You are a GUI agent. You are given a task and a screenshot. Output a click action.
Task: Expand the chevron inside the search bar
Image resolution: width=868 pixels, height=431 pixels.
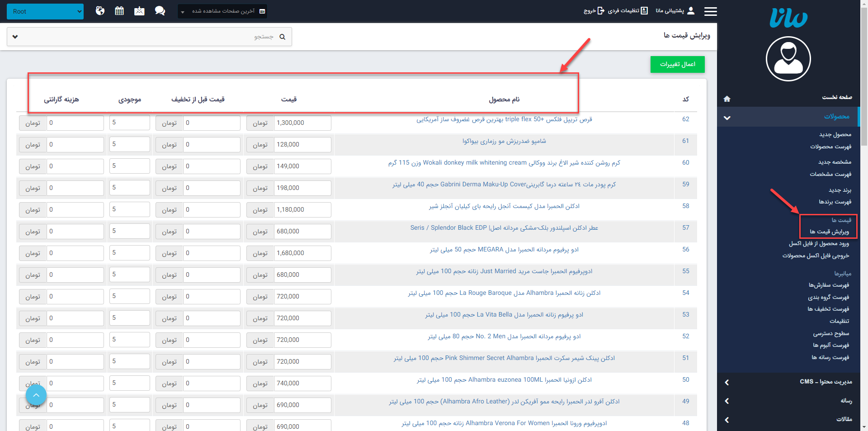pos(15,37)
